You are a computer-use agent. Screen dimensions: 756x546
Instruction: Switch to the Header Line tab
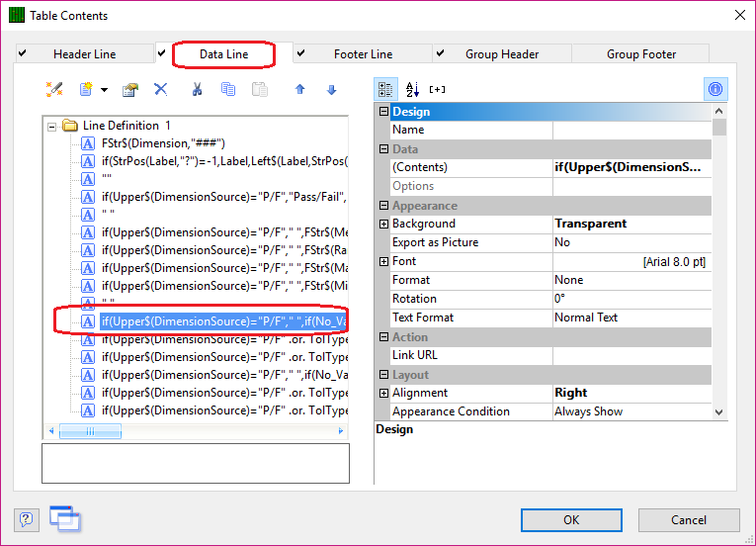[84, 54]
